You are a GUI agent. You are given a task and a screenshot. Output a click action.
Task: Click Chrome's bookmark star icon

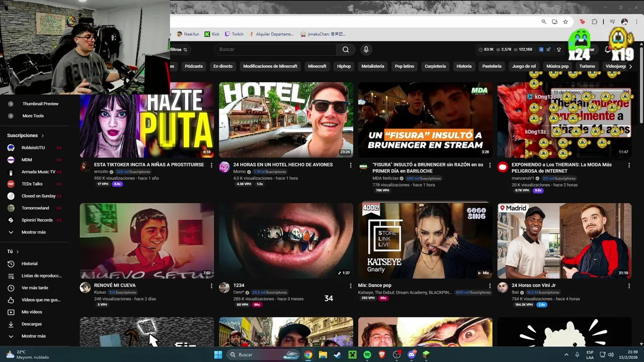pos(566,22)
